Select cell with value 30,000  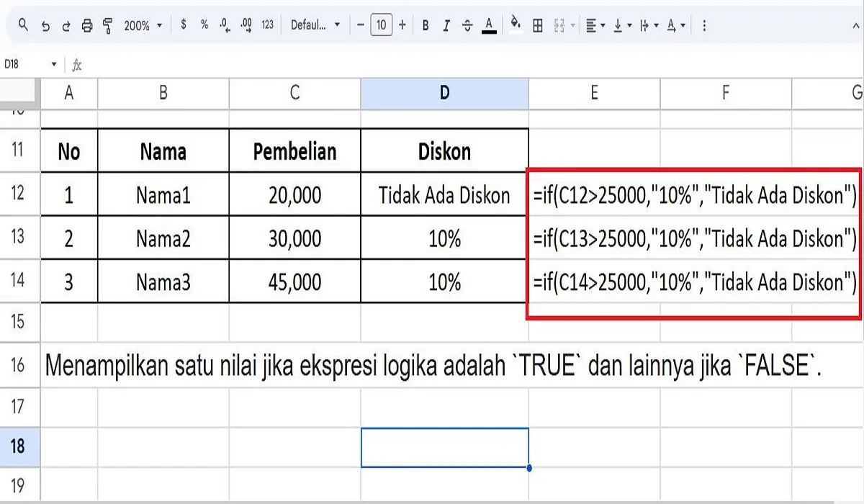tap(295, 238)
